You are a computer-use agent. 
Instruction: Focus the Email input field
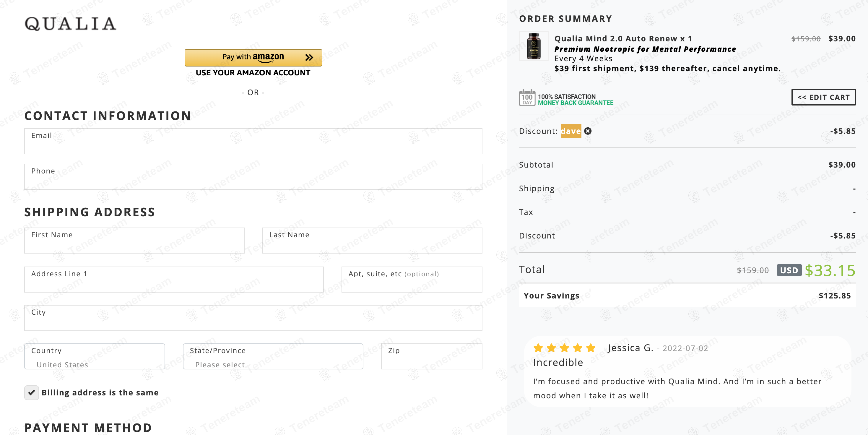coord(253,141)
